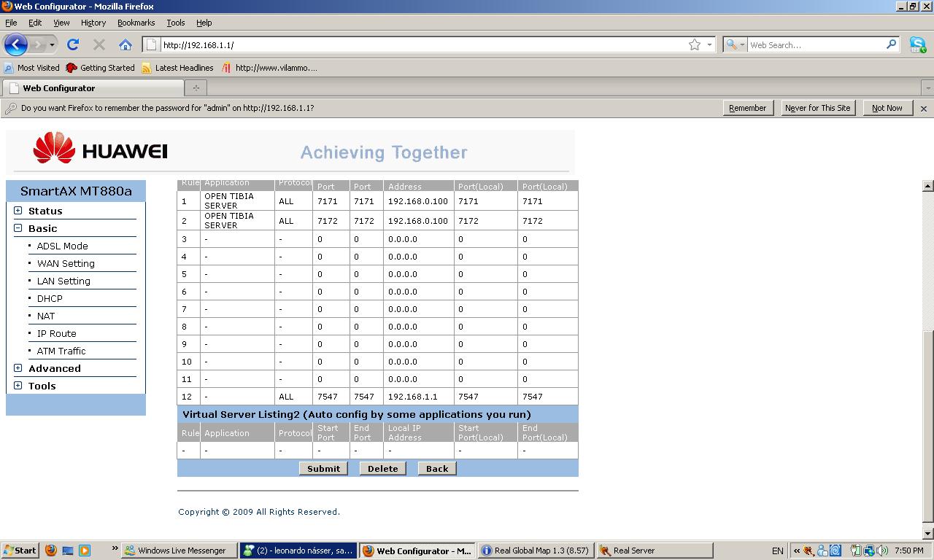Switch to Real Server taskbar window
The height and width of the screenshot is (560, 934).
(x=655, y=551)
